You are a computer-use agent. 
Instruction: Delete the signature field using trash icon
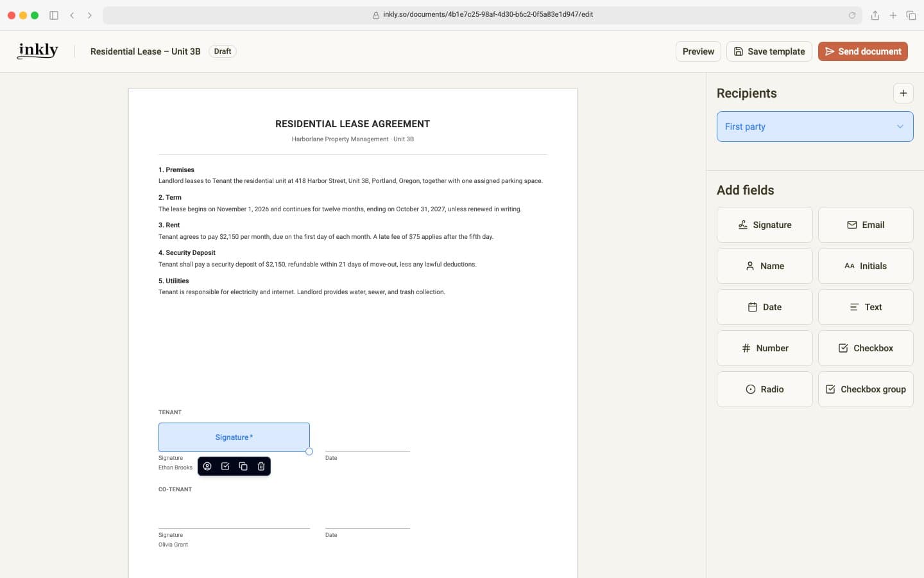point(261,466)
